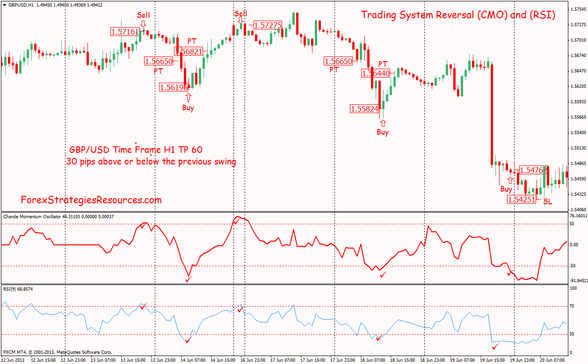Click the 1.56196 price box

(174, 87)
